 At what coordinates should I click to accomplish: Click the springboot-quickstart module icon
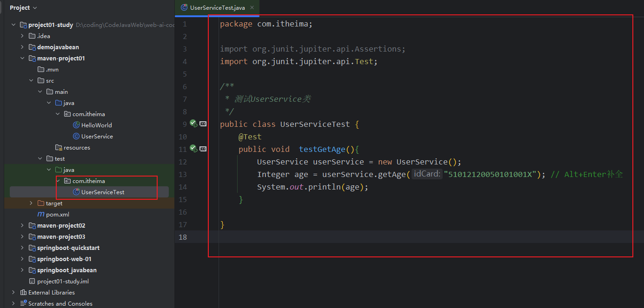[32, 248]
